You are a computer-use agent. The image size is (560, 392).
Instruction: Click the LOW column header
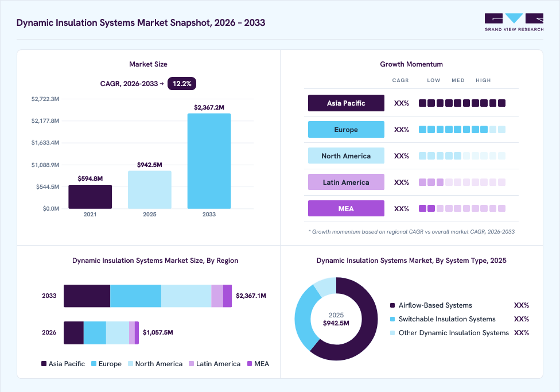(434, 80)
